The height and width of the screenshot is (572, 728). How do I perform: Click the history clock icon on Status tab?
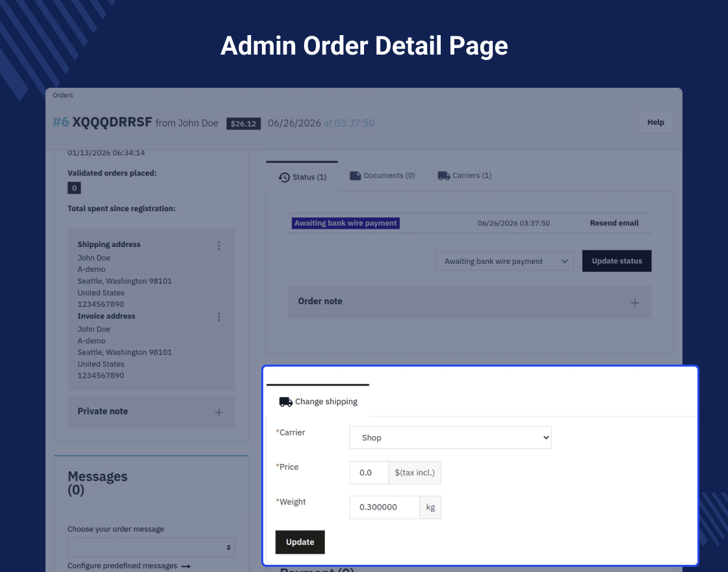pyautogui.click(x=284, y=177)
